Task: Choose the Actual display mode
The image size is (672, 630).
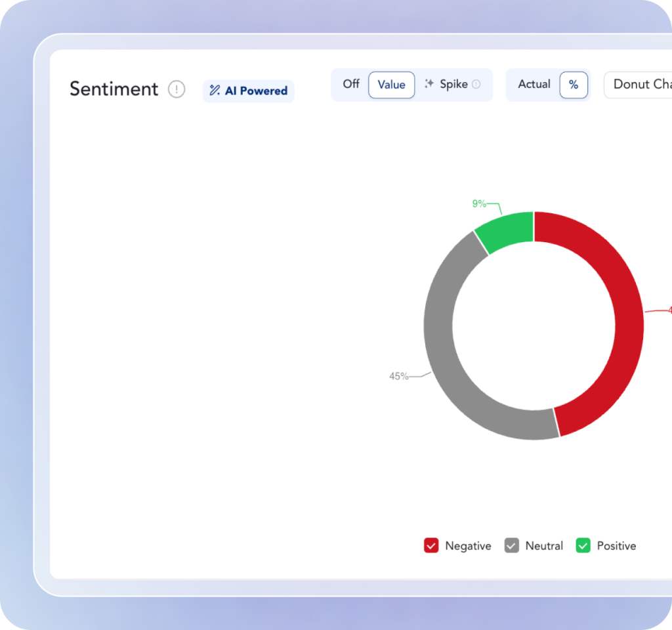Action: [x=534, y=84]
